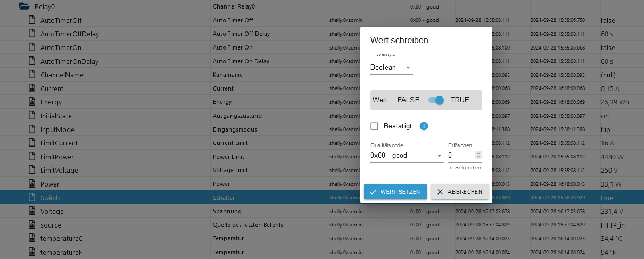Image resolution: width=644 pixels, height=259 pixels.
Task: Select the Switch row in tree
Action: 105,198
